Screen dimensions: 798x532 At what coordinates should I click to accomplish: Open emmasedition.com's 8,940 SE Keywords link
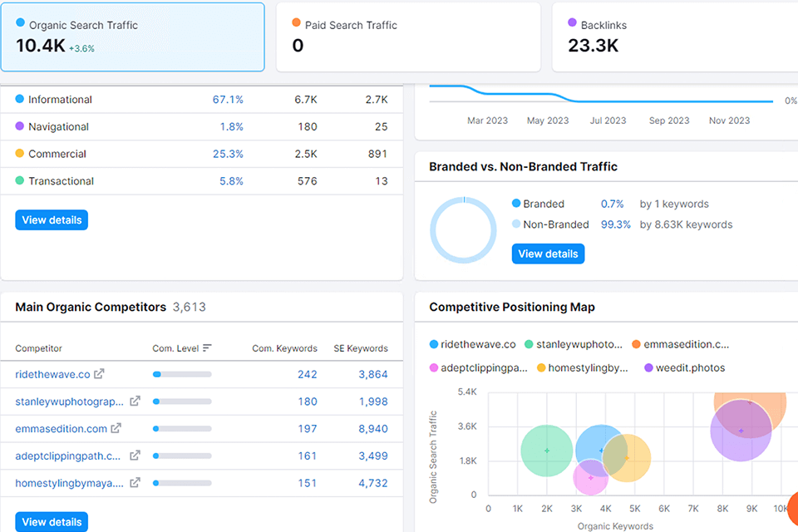pos(372,429)
